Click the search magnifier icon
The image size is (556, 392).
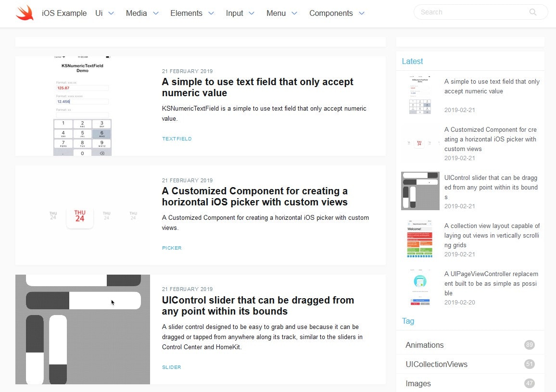(532, 12)
